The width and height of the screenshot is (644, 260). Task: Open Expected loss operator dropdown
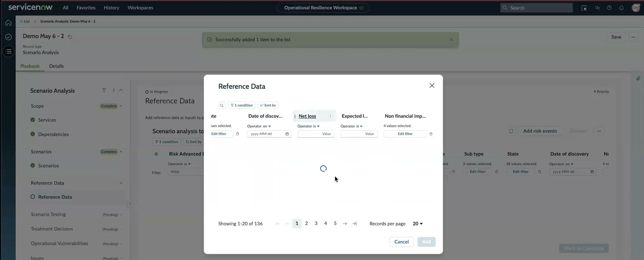[x=359, y=126]
